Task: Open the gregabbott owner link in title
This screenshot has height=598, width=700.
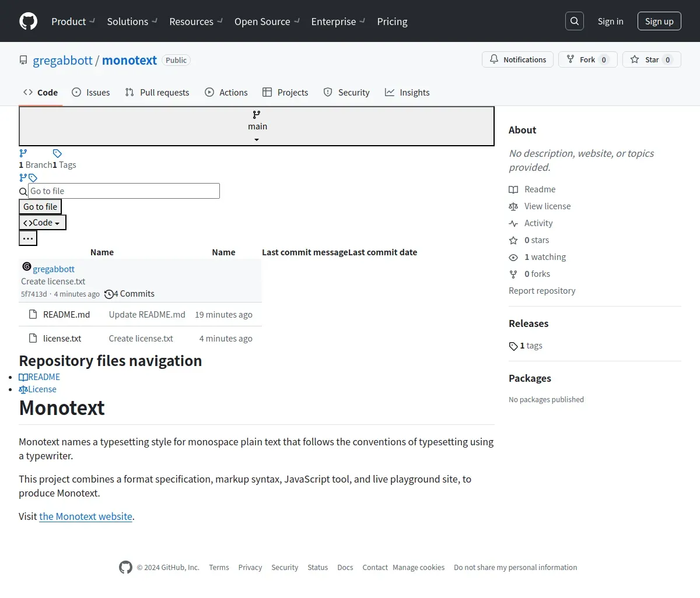Action: coord(62,60)
